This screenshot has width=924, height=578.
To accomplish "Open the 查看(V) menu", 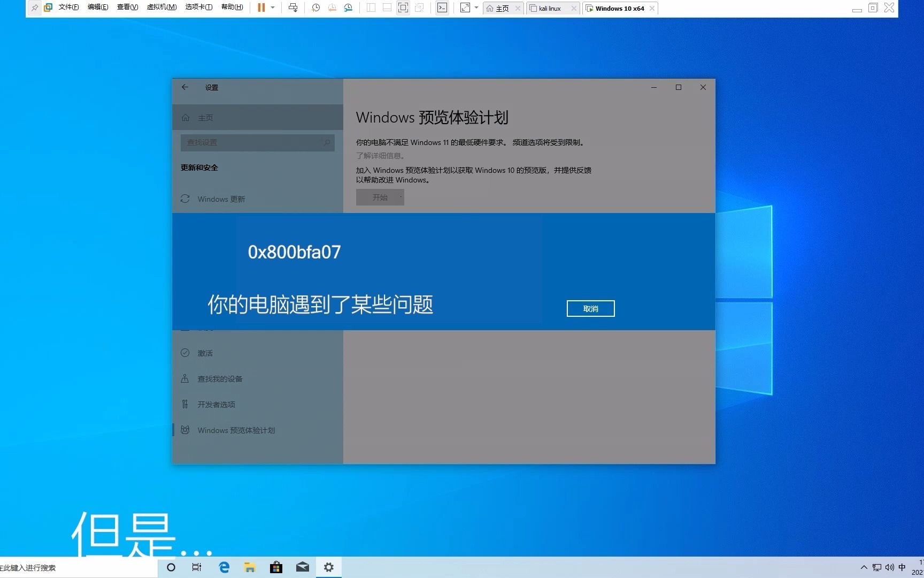I will [x=127, y=7].
